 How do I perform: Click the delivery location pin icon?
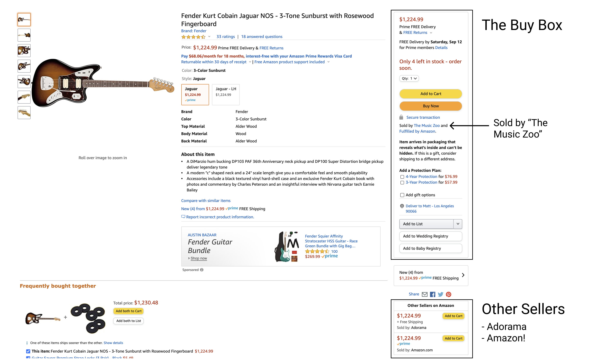[402, 206]
